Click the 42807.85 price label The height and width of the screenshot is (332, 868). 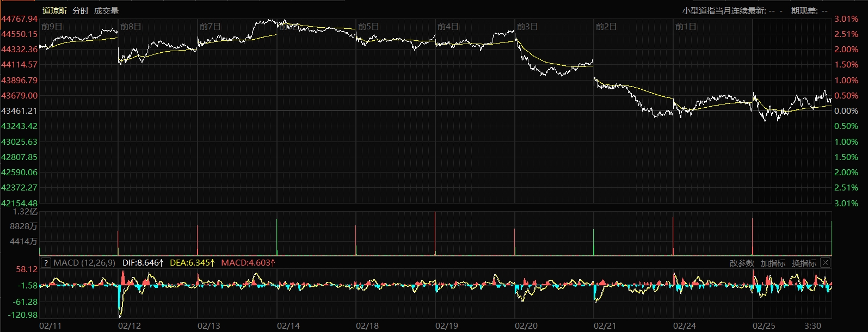tap(19, 157)
